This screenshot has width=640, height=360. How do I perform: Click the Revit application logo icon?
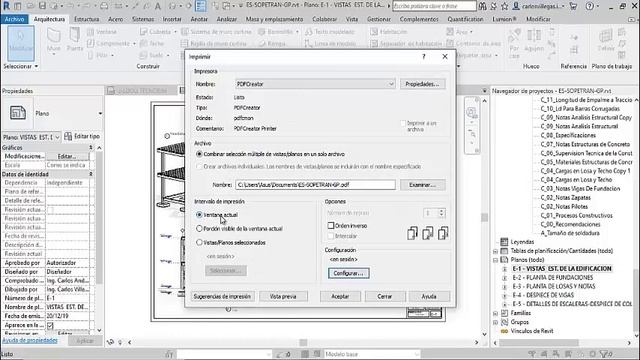6,6
